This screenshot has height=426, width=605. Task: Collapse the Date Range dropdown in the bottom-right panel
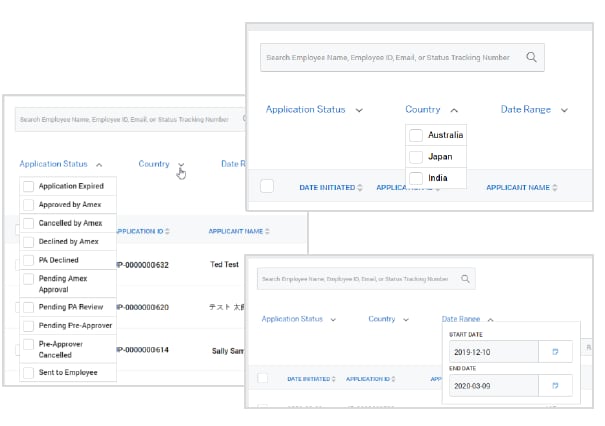click(x=490, y=320)
